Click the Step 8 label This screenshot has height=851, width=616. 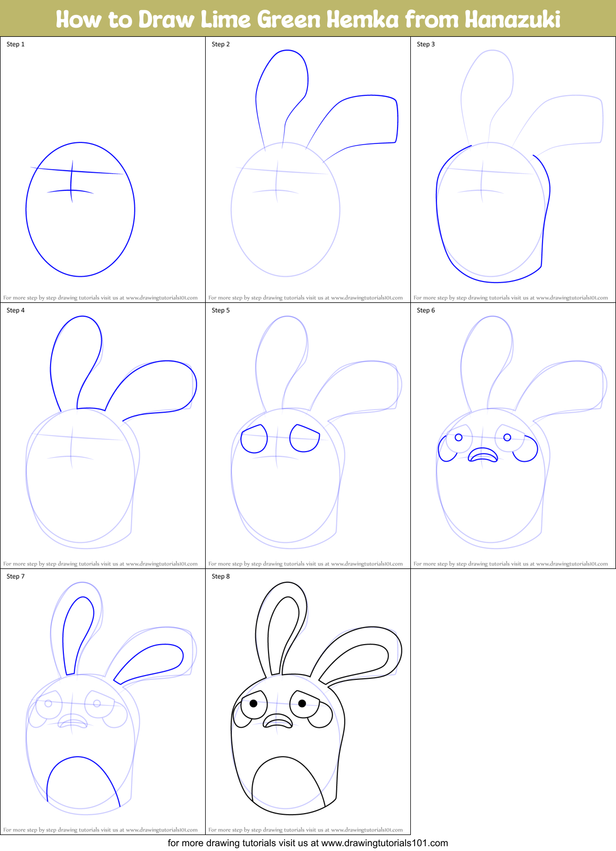click(221, 576)
